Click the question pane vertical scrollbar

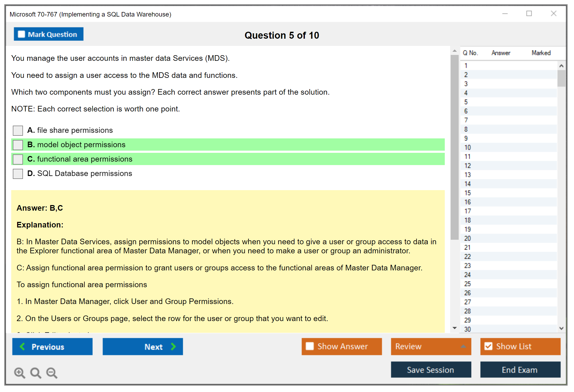point(454,147)
